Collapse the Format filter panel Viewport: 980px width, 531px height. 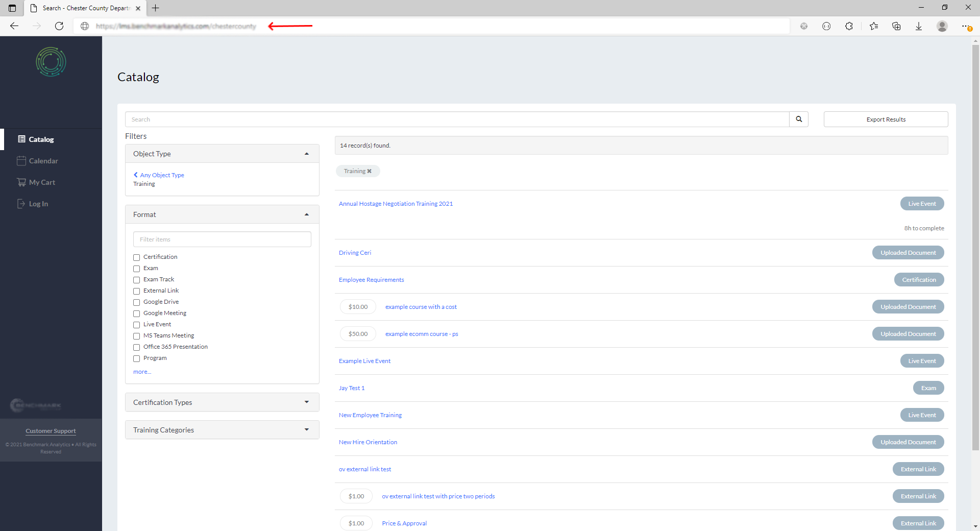point(222,214)
